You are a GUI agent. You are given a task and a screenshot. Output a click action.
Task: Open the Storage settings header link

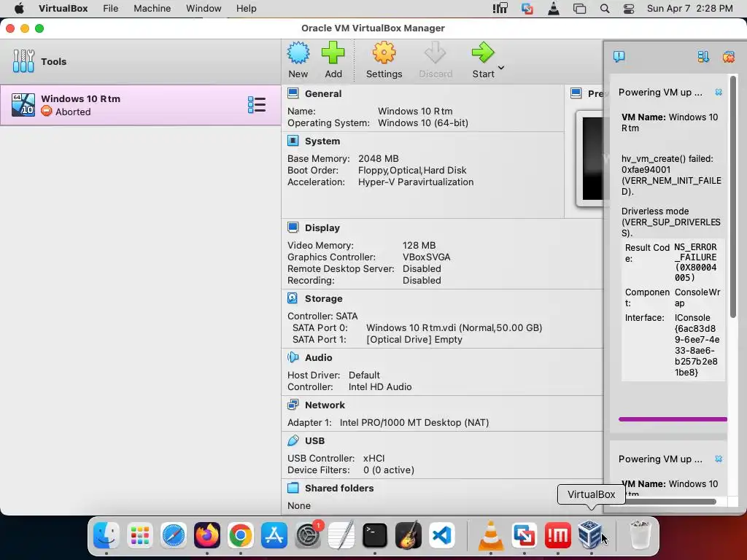pyautogui.click(x=323, y=298)
